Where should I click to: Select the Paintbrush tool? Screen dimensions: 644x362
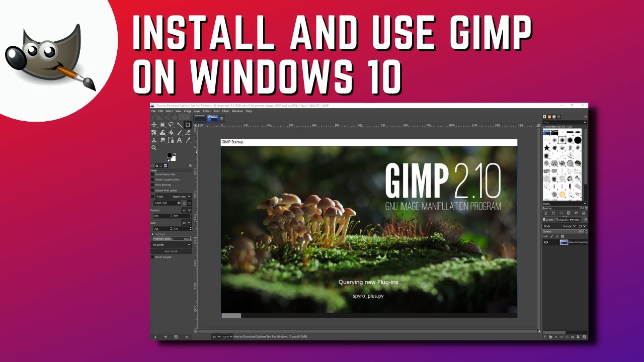[x=180, y=133]
